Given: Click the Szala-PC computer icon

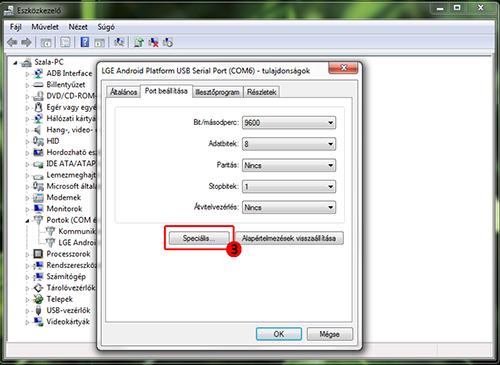Looking at the screenshot, I should click(x=27, y=62).
